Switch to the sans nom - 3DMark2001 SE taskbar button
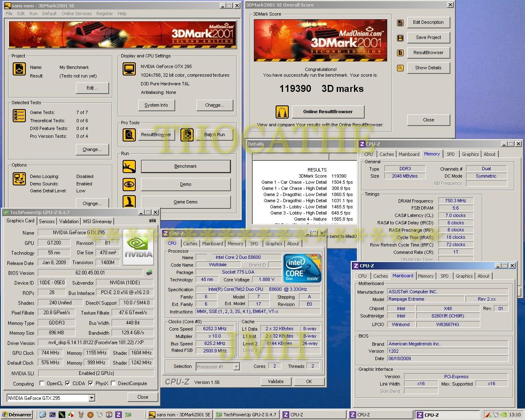This screenshot has height=420, width=525. pos(180,415)
